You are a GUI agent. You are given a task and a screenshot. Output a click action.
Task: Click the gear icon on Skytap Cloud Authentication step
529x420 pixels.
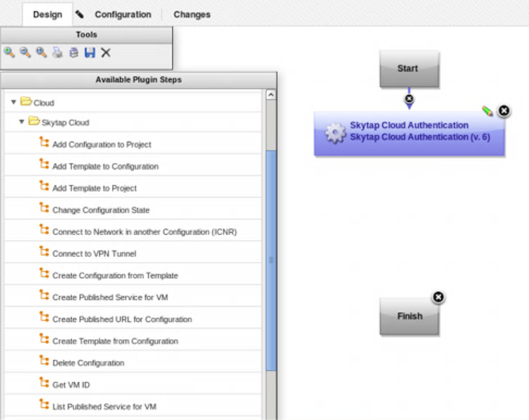335,133
